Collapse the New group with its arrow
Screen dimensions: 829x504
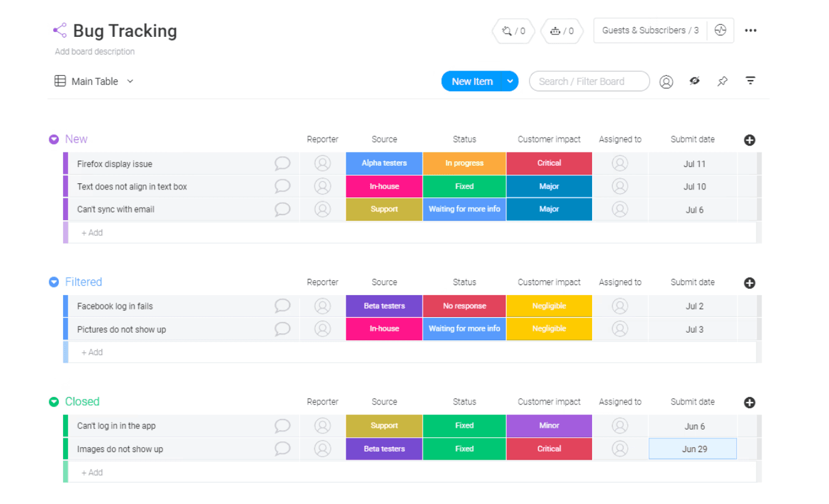[54, 139]
